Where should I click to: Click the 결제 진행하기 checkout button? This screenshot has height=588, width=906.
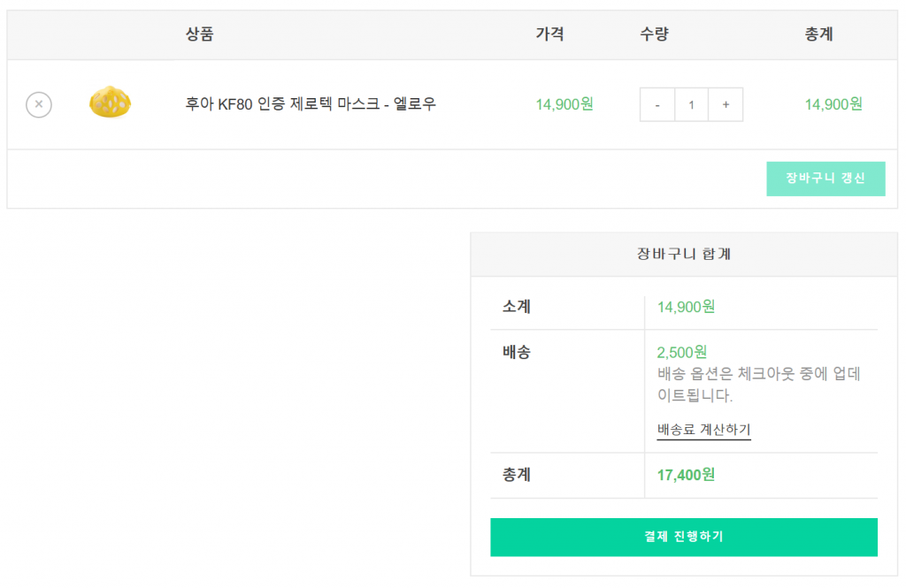(684, 537)
